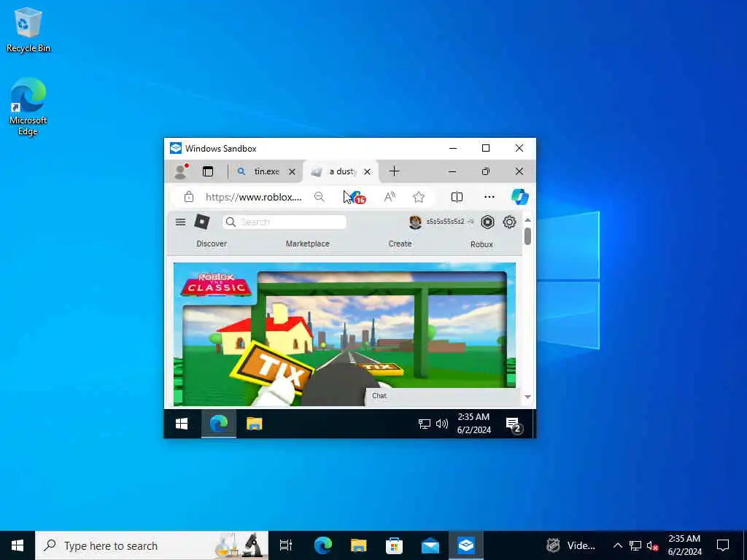Open Roblox settings gear
The image size is (747, 560).
509,222
